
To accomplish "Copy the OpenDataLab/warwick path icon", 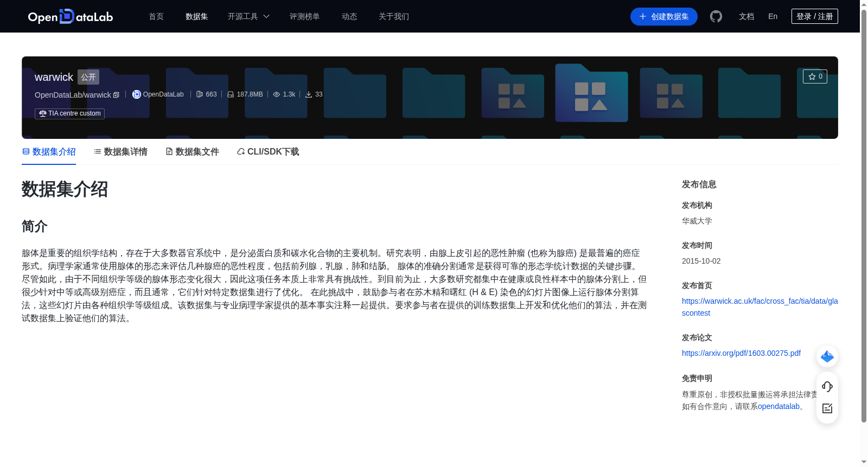I will tap(116, 95).
